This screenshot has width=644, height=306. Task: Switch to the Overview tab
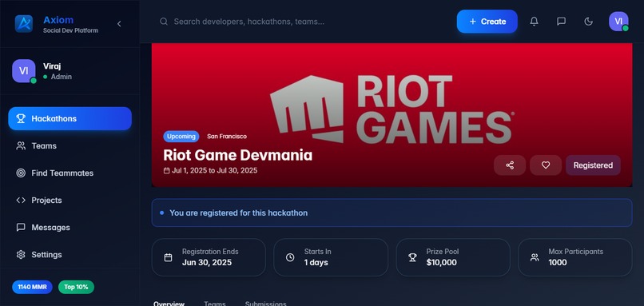pos(169,304)
